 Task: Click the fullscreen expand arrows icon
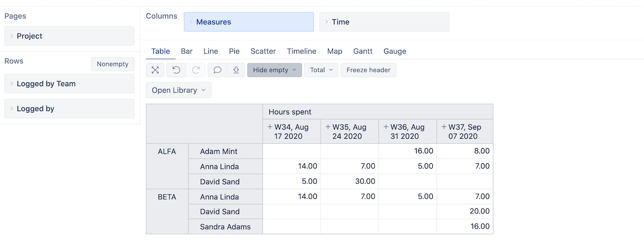[x=155, y=70]
